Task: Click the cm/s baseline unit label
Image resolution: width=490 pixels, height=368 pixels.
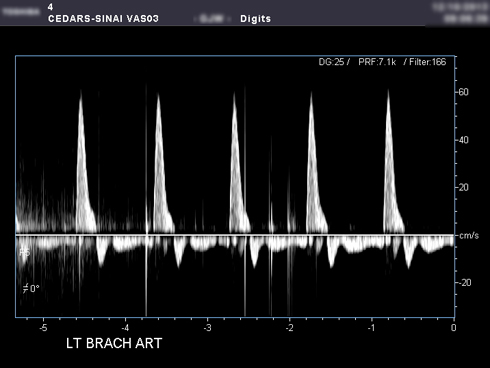Action: click(469, 236)
